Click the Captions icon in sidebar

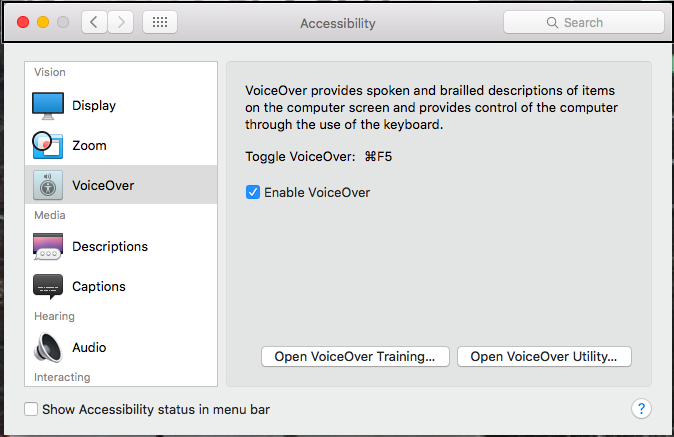[x=48, y=287]
